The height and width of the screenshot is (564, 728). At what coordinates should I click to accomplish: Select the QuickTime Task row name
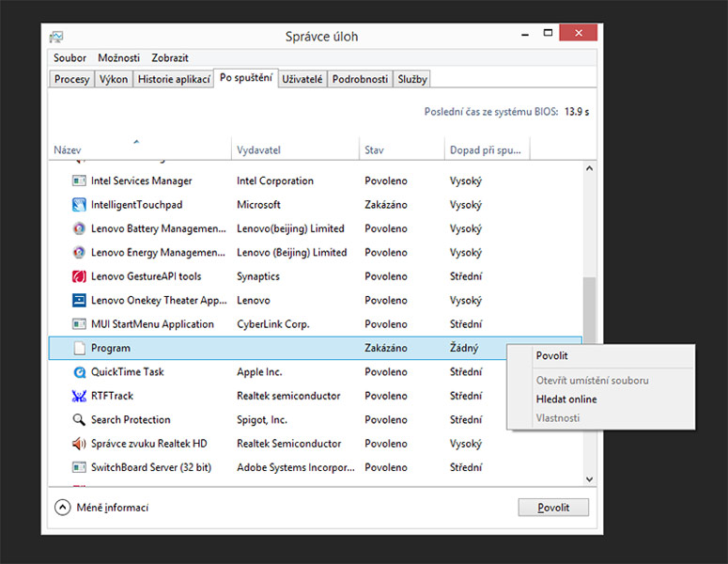point(127,372)
